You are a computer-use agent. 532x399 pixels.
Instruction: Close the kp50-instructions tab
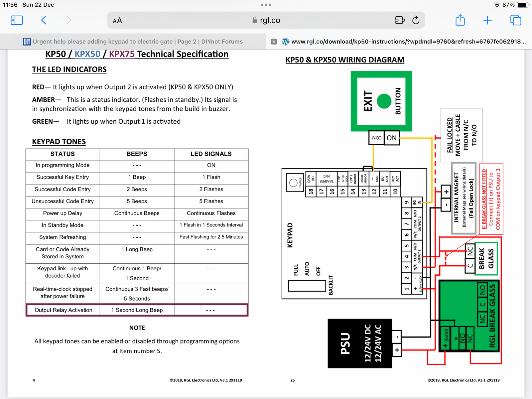click(274, 42)
